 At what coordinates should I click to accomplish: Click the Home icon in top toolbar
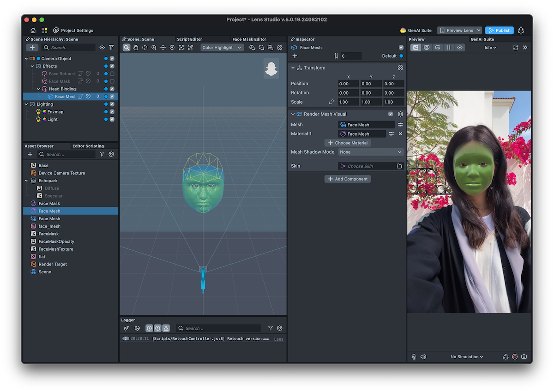(x=33, y=30)
